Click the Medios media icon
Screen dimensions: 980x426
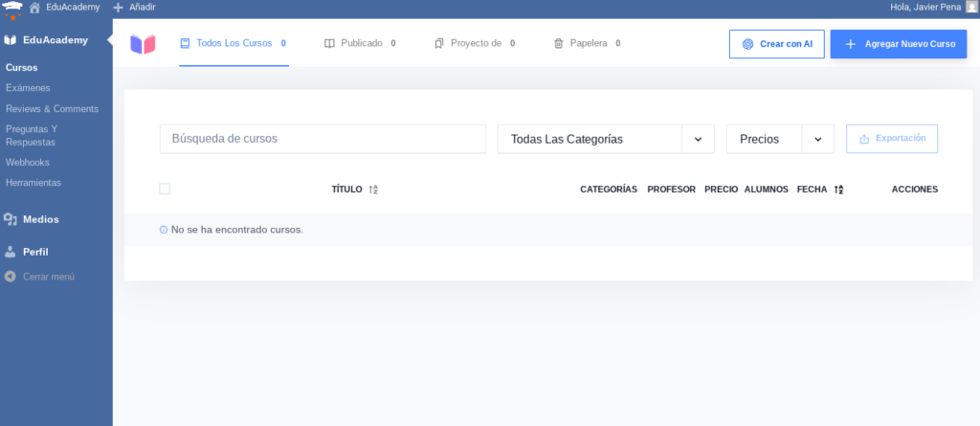point(10,219)
